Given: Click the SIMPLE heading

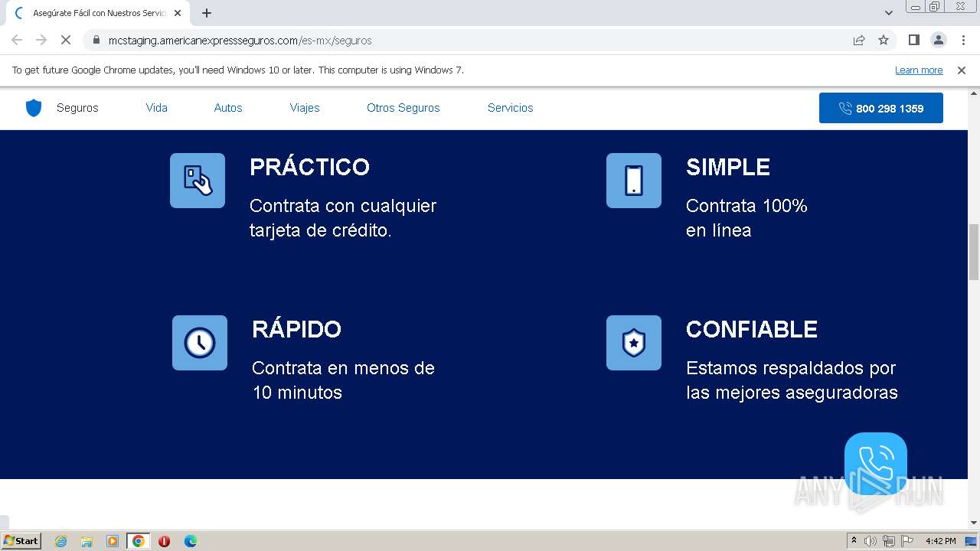Looking at the screenshot, I should click(728, 167).
